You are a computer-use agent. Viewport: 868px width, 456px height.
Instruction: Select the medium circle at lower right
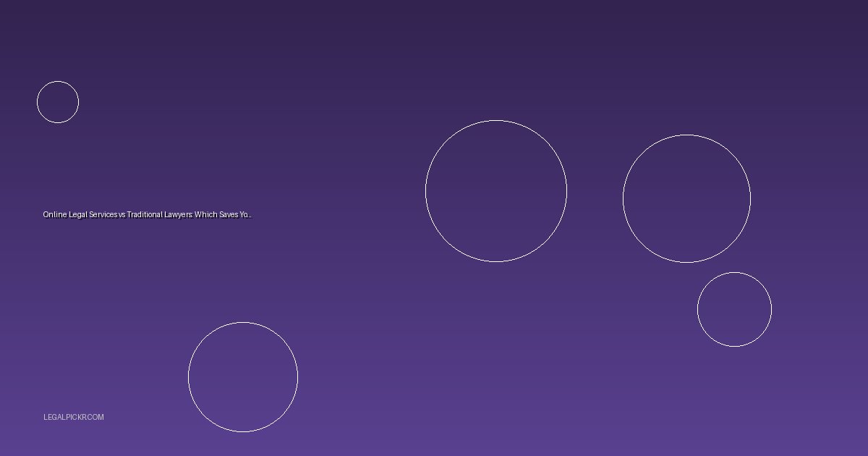tap(734, 309)
